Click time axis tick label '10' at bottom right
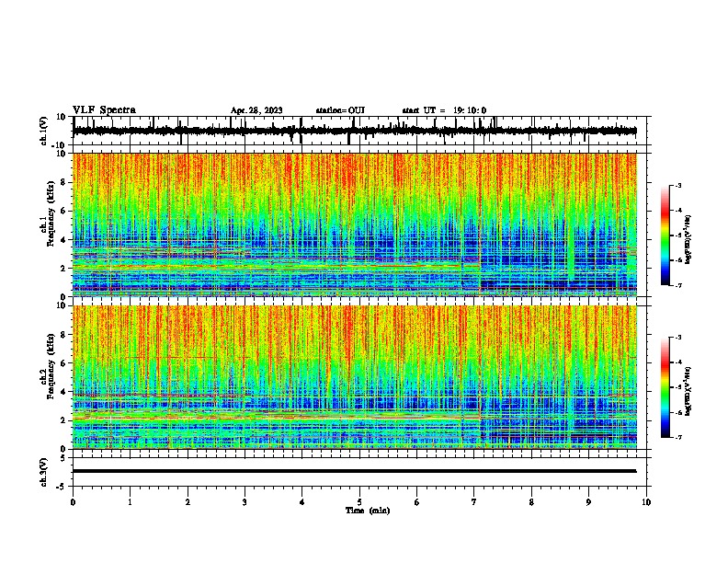The width and height of the screenshot is (728, 563). coord(646,502)
